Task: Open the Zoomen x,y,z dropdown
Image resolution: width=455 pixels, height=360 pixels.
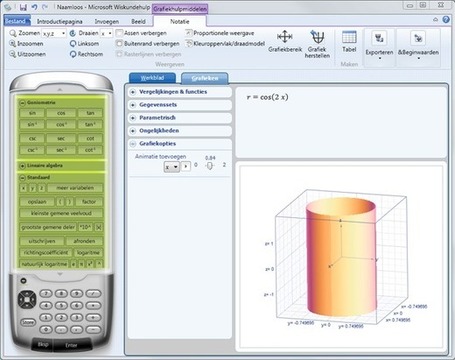Action: [x=54, y=33]
